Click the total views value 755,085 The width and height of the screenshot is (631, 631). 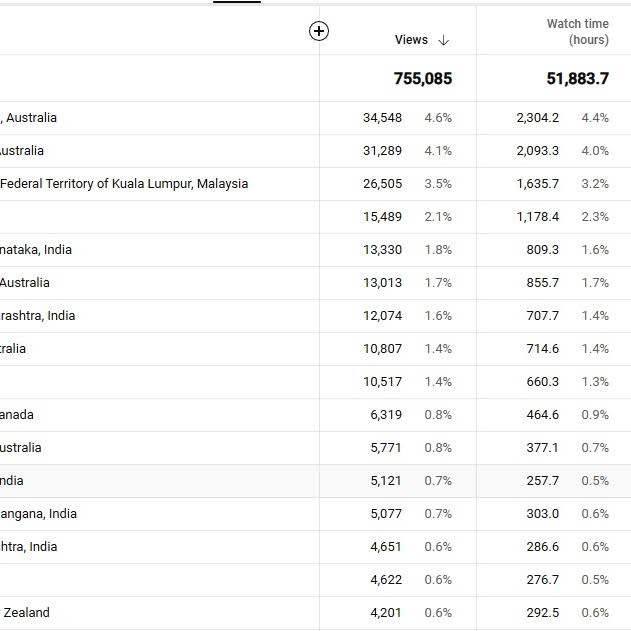pos(423,78)
